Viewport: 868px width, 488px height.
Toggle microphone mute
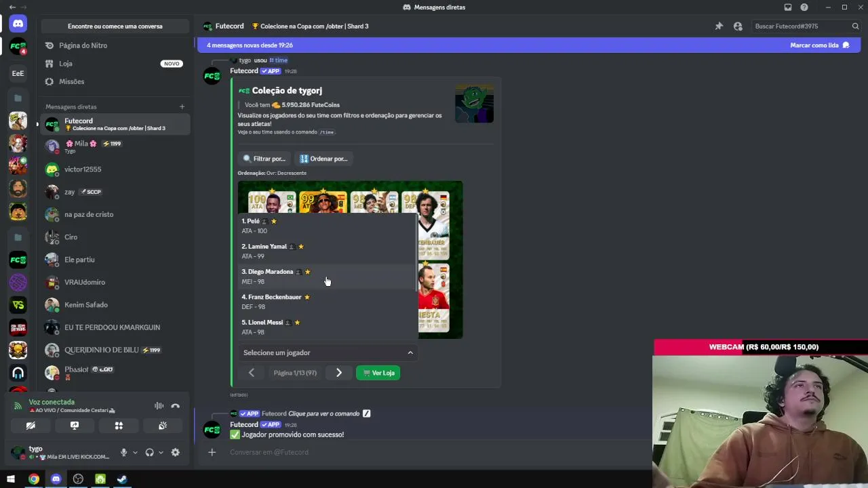123,453
